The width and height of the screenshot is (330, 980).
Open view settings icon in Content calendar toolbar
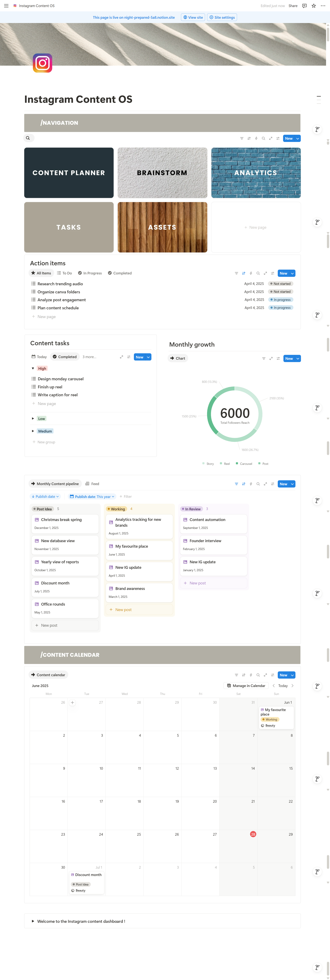(x=273, y=675)
